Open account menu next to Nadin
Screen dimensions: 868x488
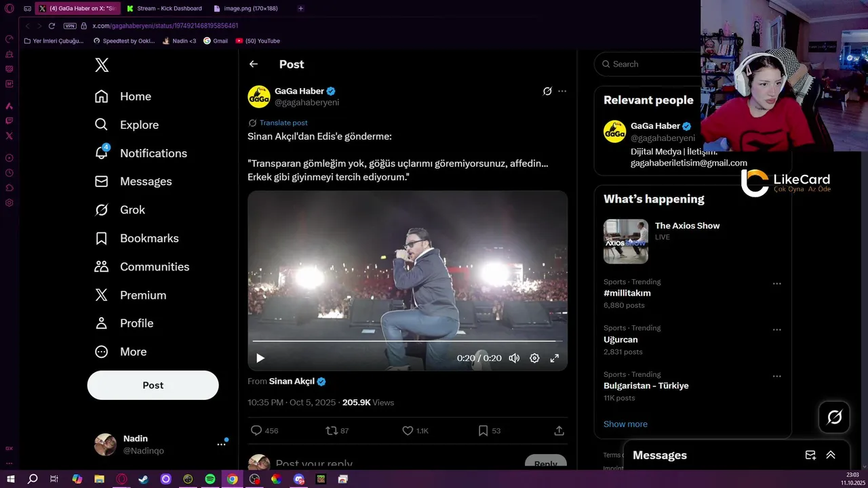click(x=221, y=444)
